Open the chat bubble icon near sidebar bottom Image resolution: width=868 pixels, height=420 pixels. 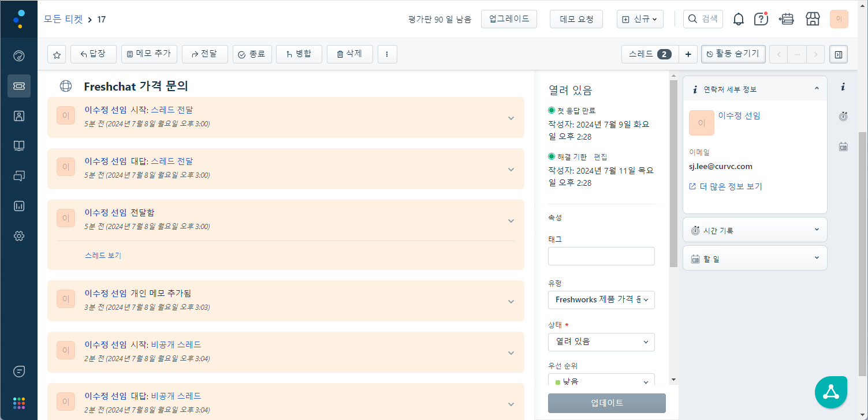(x=19, y=371)
